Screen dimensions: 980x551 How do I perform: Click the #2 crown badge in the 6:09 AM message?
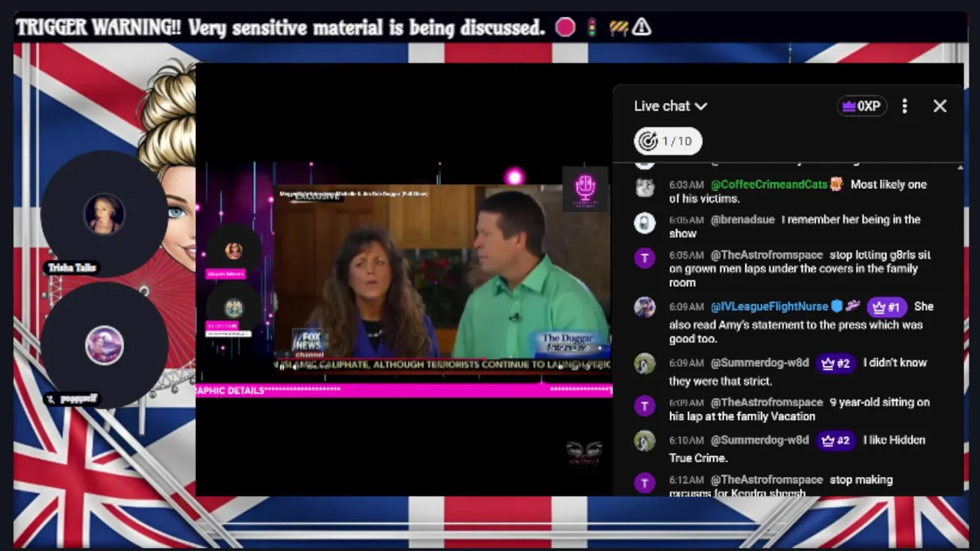tap(835, 364)
